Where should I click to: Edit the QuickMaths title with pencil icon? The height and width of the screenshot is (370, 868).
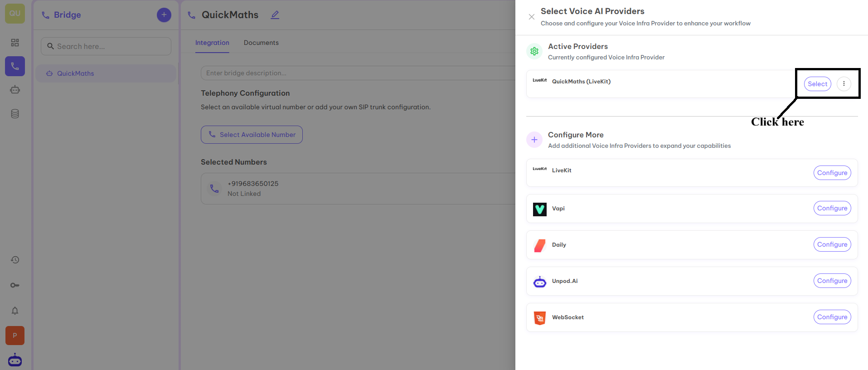pyautogui.click(x=275, y=15)
